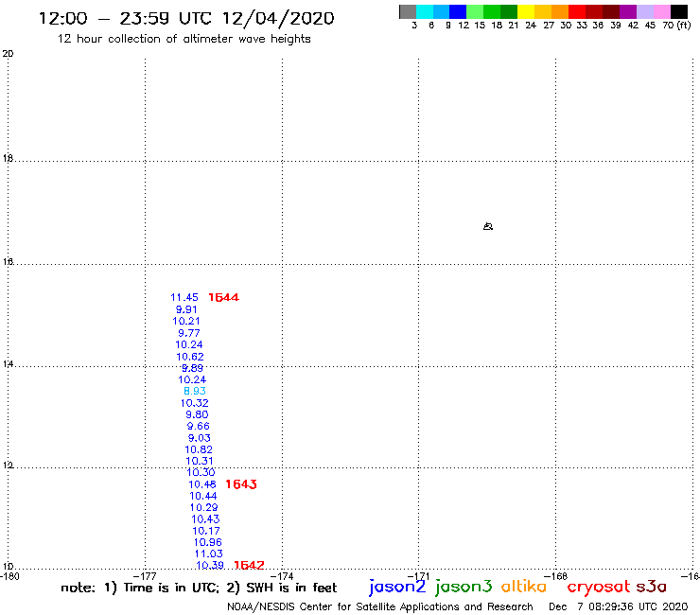The width and height of the screenshot is (700, 615).
Task: Click the longitude label -171
Action: tap(419, 576)
